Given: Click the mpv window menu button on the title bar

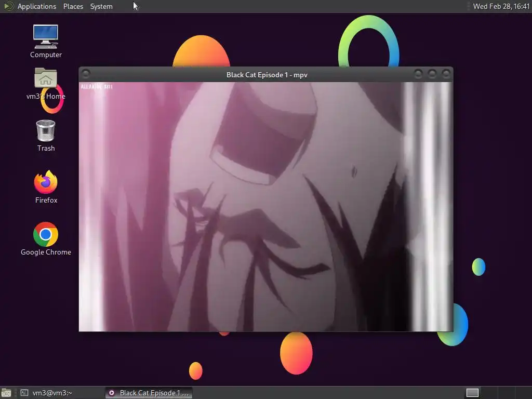Looking at the screenshot, I should (x=86, y=74).
